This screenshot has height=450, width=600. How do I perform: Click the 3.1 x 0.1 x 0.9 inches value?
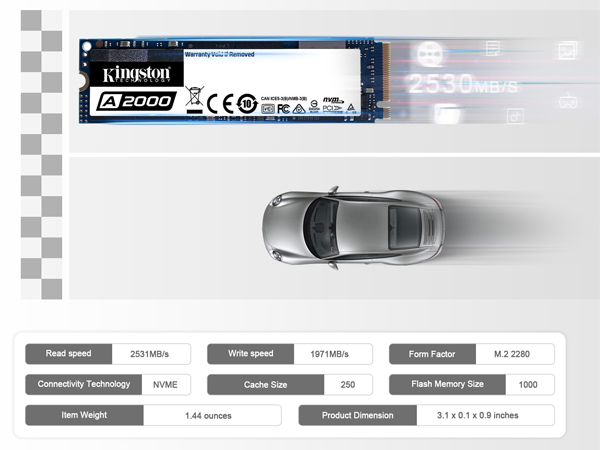pos(478,415)
